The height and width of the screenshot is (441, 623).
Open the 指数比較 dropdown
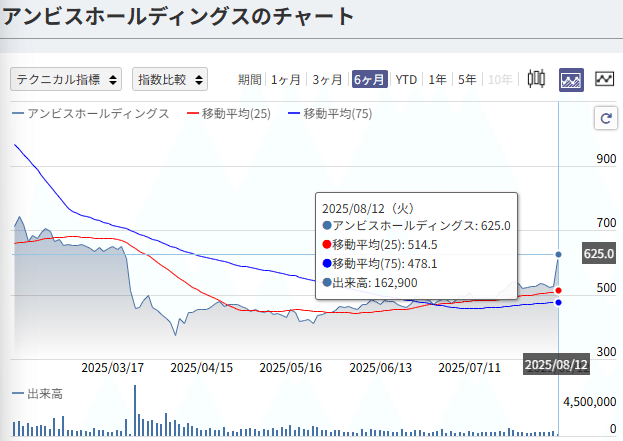[170, 79]
